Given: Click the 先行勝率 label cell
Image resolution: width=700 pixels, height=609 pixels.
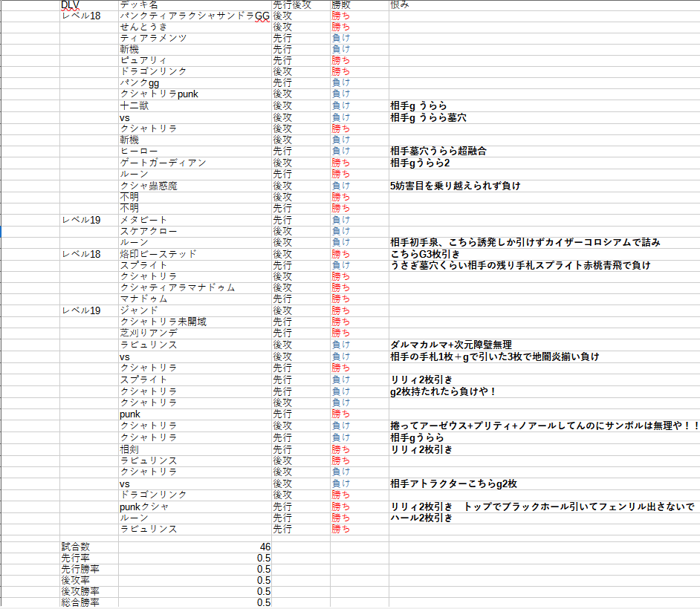Looking at the screenshot, I should coord(89,569).
